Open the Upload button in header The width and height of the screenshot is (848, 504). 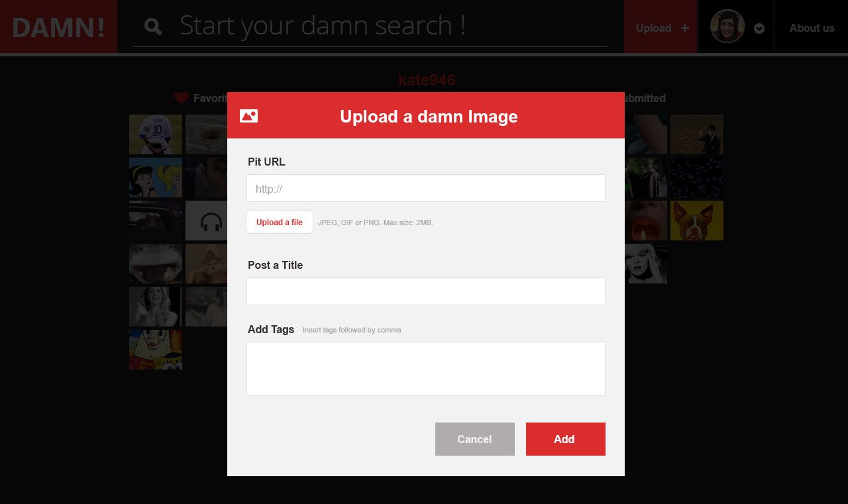(661, 28)
